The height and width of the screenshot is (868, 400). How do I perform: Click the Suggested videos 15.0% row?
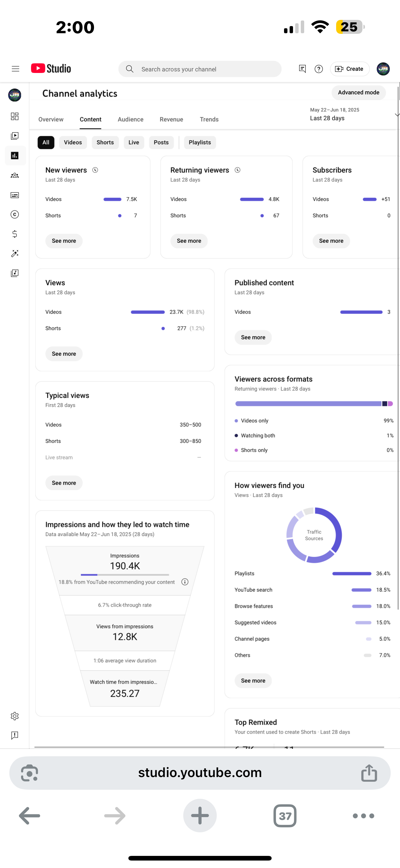click(313, 622)
